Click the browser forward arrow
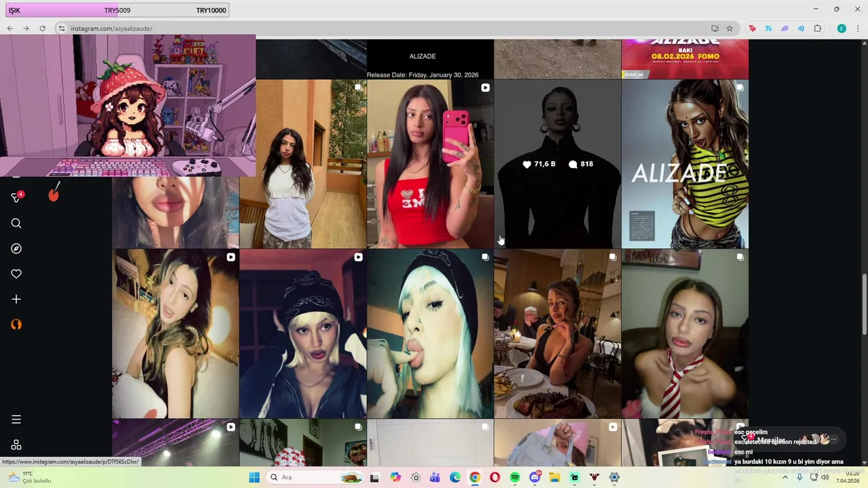Viewport: 868px width, 488px height. 26,28
